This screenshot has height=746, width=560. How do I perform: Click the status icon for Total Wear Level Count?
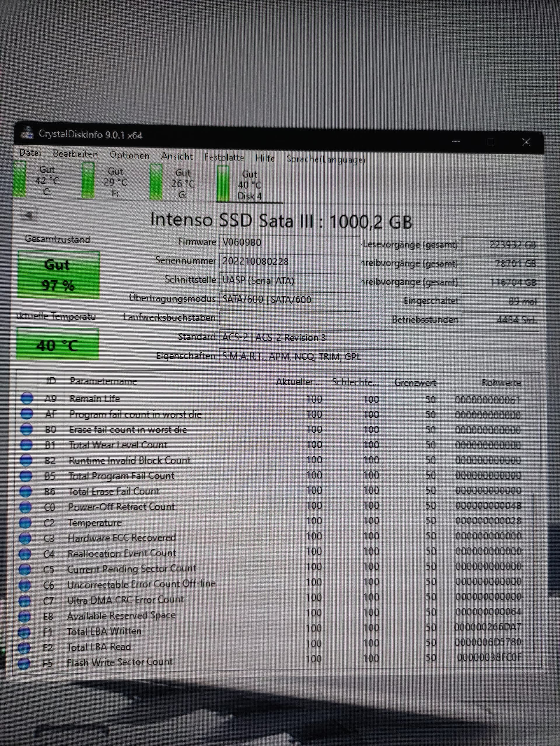[26, 445]
